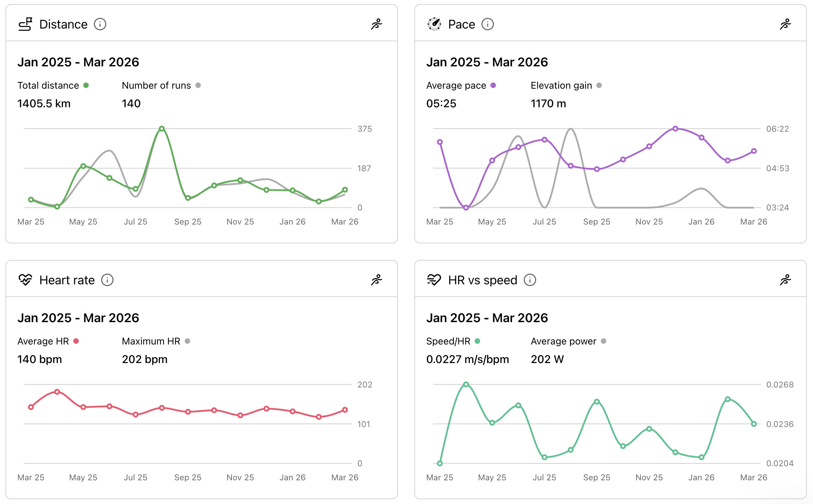The height and width of the screenshot is (504, 813).
Task: Click the date range on the Distance card
Action: pos(78,62)
